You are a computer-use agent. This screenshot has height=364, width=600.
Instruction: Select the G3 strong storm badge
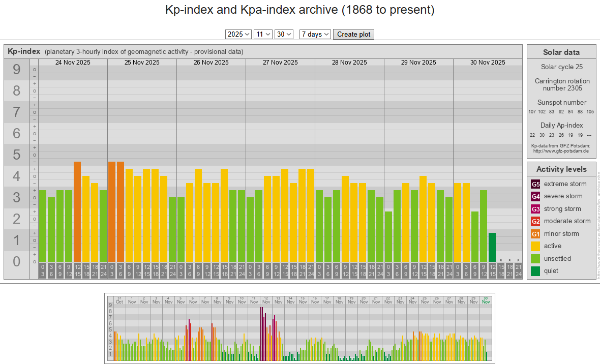pos(535,209)
